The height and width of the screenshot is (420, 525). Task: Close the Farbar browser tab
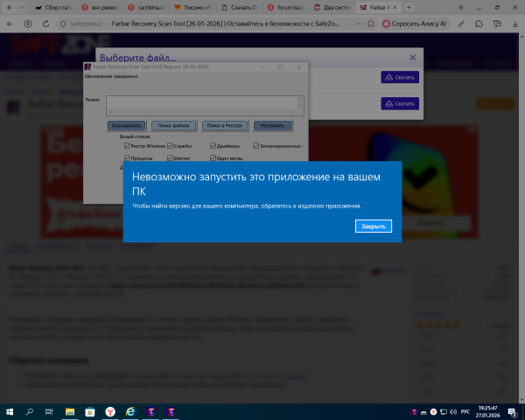point(395,7)
